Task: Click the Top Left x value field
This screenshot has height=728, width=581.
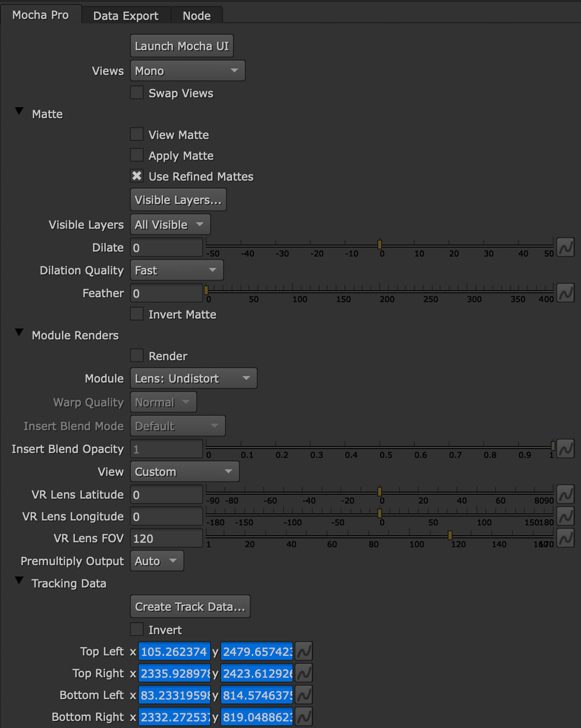Action: coord(175,651)
